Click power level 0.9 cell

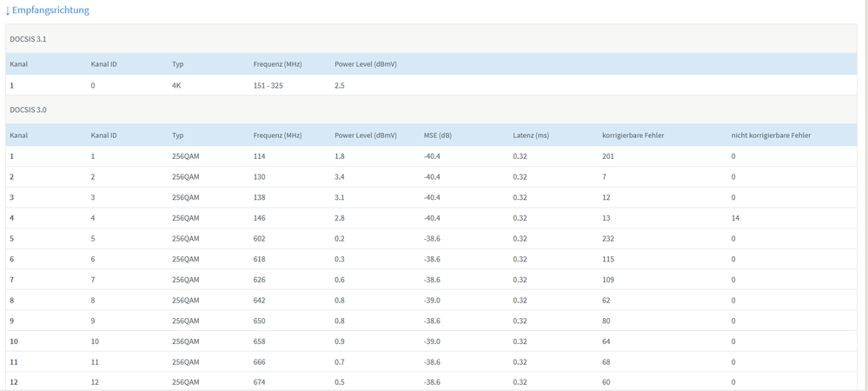pos(340,341)
